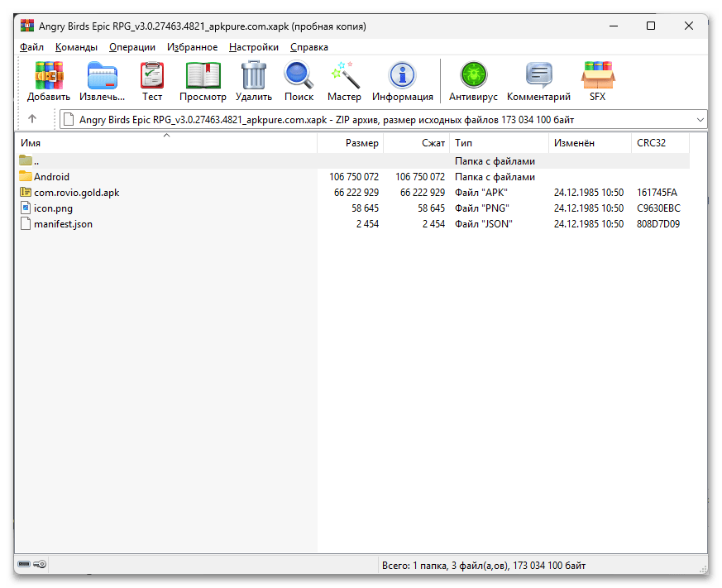Click the CRC32 value C9630EBC
This screenshot has width=722, height=588.
pos(658,208)
